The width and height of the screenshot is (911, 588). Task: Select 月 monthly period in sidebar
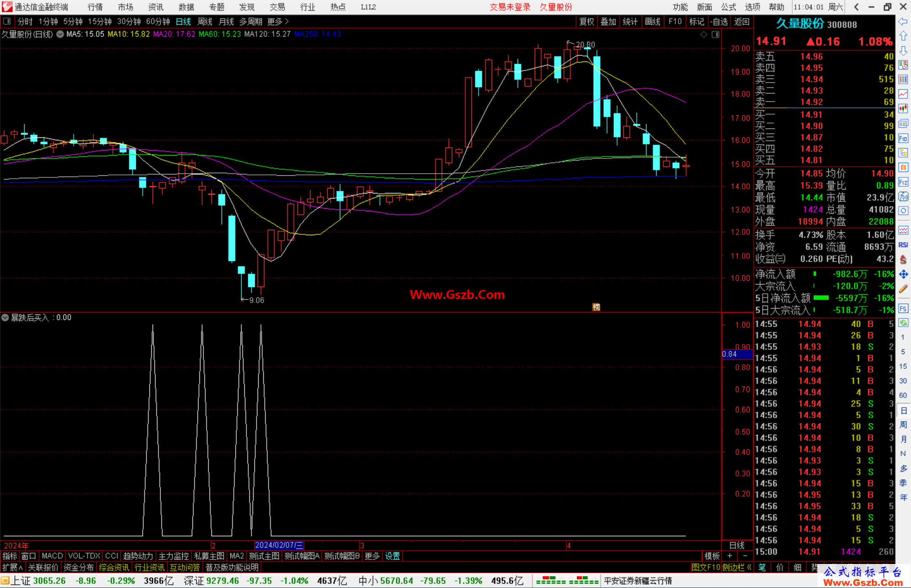pos(903,439)
